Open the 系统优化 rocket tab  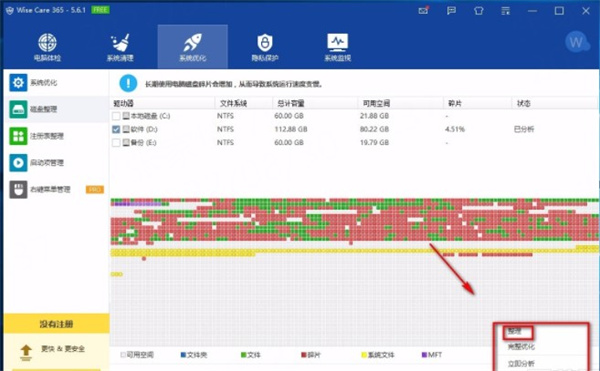pos(192,47)
